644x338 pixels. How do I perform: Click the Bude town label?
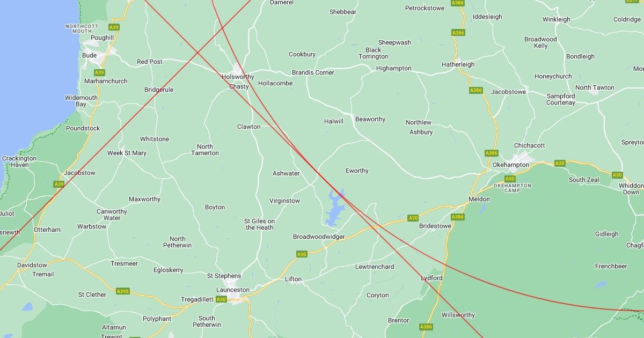[89, 55]
